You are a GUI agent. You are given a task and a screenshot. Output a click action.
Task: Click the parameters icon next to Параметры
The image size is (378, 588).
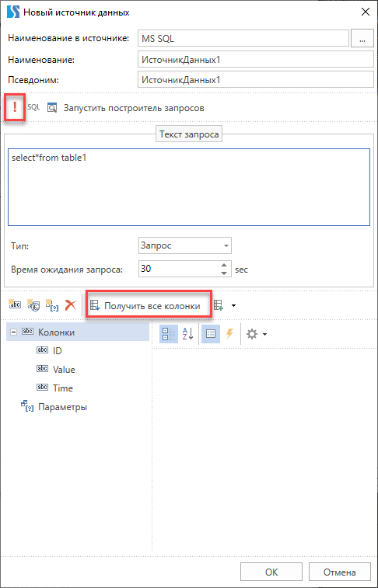[27, 406]
